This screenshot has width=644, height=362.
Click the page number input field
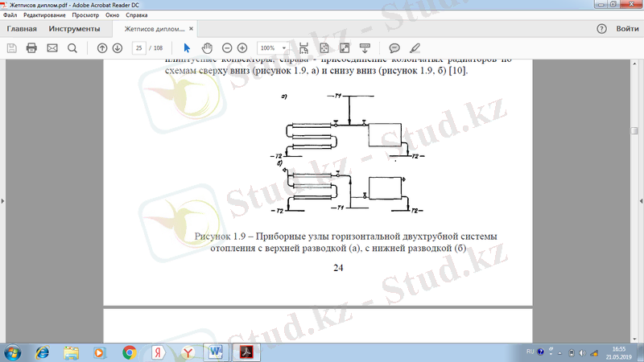138,48
